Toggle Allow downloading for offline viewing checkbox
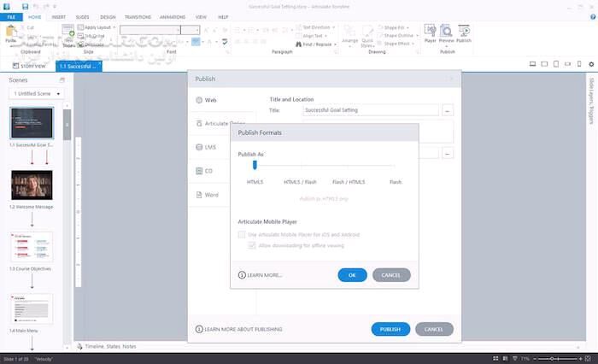The image size is (598, 364). 252,245
